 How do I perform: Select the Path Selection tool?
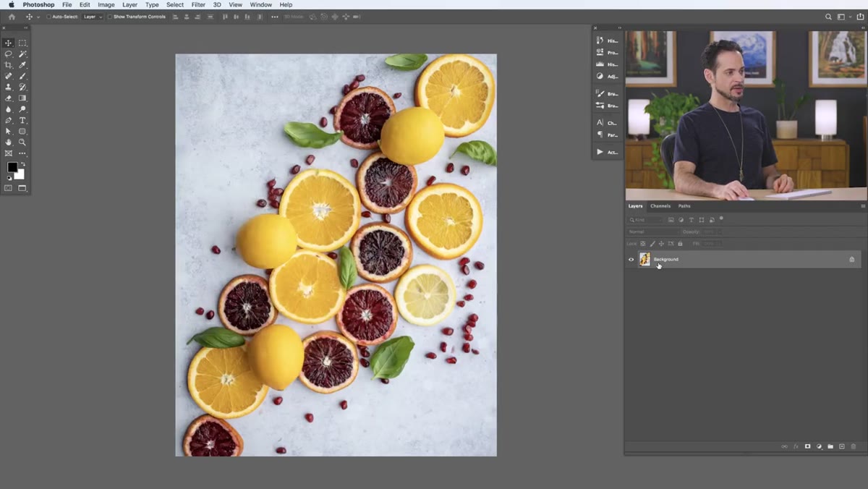coord(9,132)
